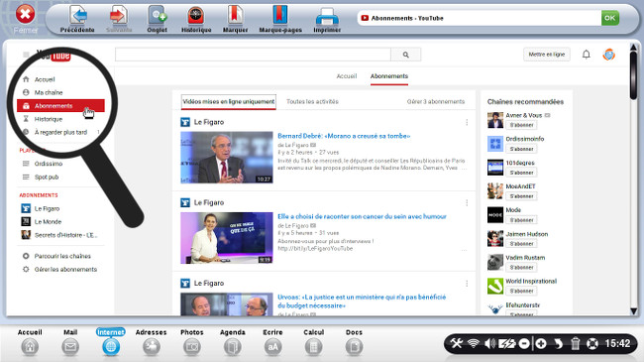Viewport: 644px width, 362px height.
Task: Open 'Elle a choisi de raconter' video link
Action: 362,216
